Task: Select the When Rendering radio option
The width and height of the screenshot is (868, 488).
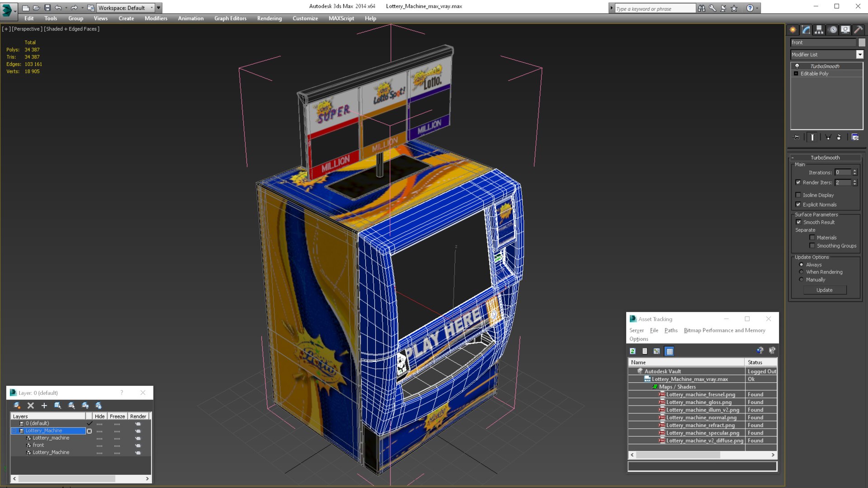Action: [801, 272]
